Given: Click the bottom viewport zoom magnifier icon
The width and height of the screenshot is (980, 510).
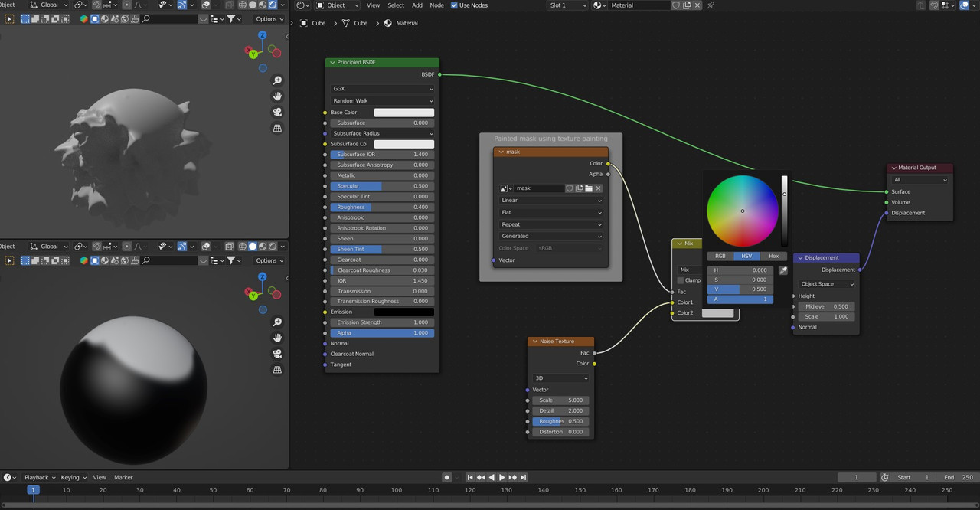Looking at the screenshot, I should 277,322.
